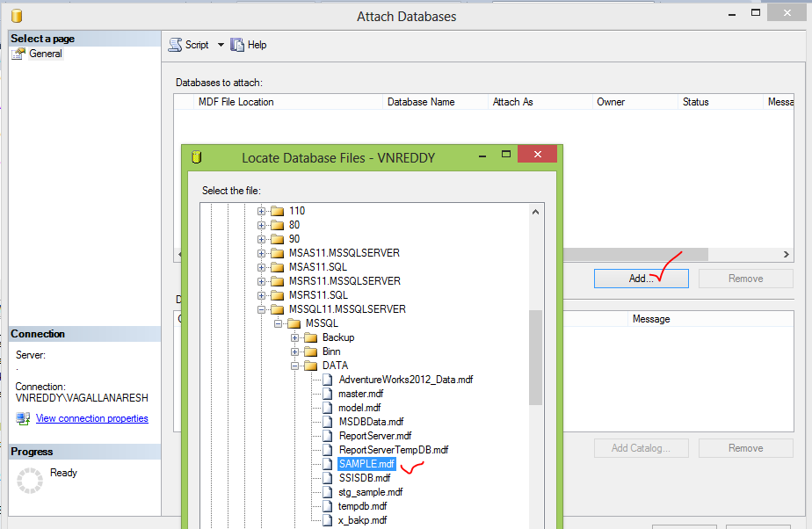This screenshot has height=529, width=812.
Task: Select ReportServerTempDB.mdf file
Action: point(394,450)
